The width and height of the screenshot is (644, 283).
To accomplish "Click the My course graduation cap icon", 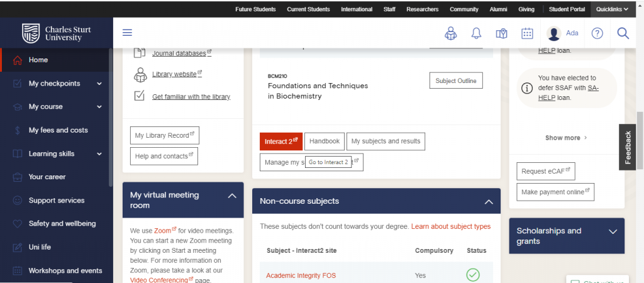I will pyautogui.click(x=17, y=107).
